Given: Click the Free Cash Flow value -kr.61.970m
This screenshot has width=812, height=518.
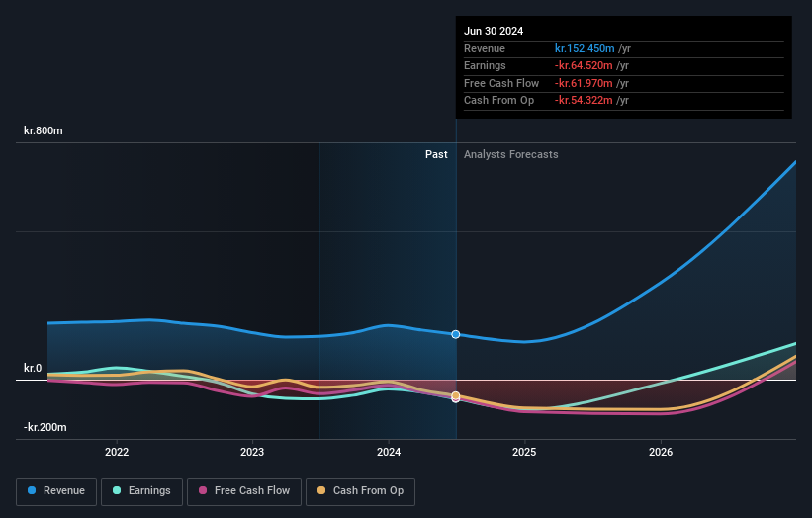Looking at the screenshot, I should [x=584, y=83].
